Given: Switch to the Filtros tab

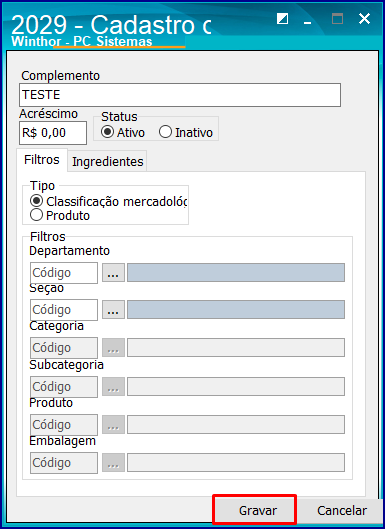Looking at the screenshot, I should coord(42,160).
